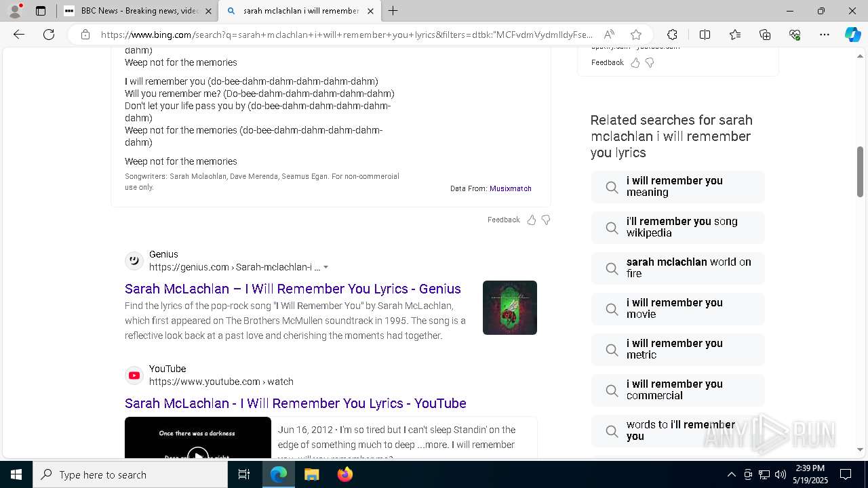Click the Genius album art thumbnail
Screen dimensions: 868x488
tap(510, 308)
